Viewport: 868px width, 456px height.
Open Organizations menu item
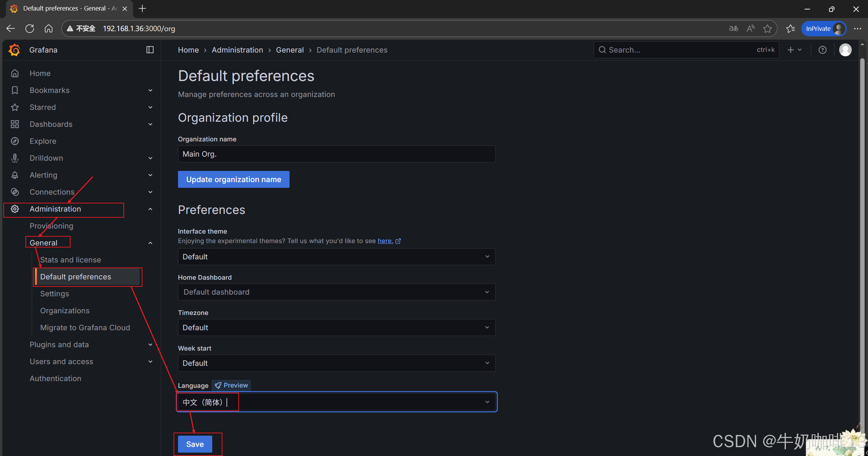65,311
